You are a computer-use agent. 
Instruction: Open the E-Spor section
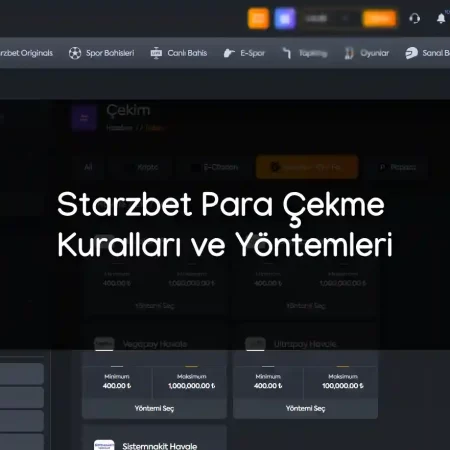point(252,53)
